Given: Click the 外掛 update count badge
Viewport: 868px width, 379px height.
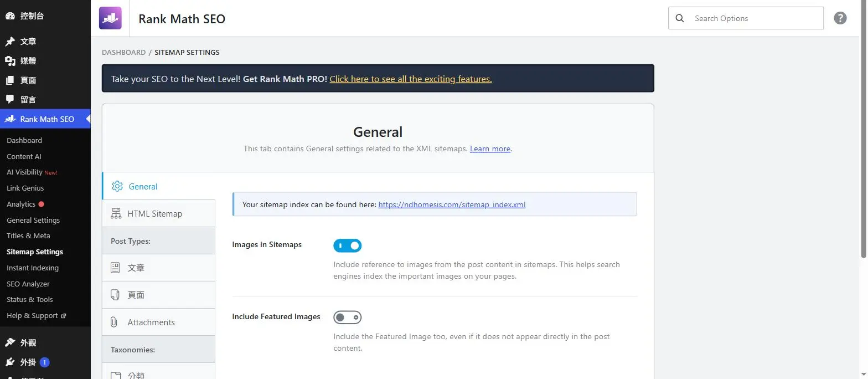Looking at the screenshot, I should pos(45,362).
